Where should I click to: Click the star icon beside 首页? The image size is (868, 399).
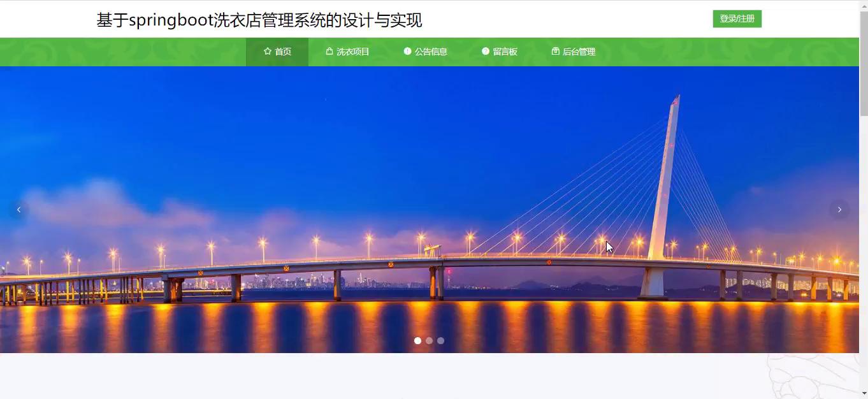click(x=268, y=52)
